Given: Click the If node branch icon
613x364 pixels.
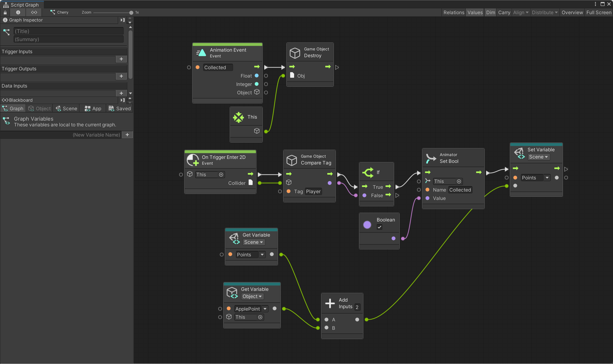Looking at the screenshot, I should point(368,172).
